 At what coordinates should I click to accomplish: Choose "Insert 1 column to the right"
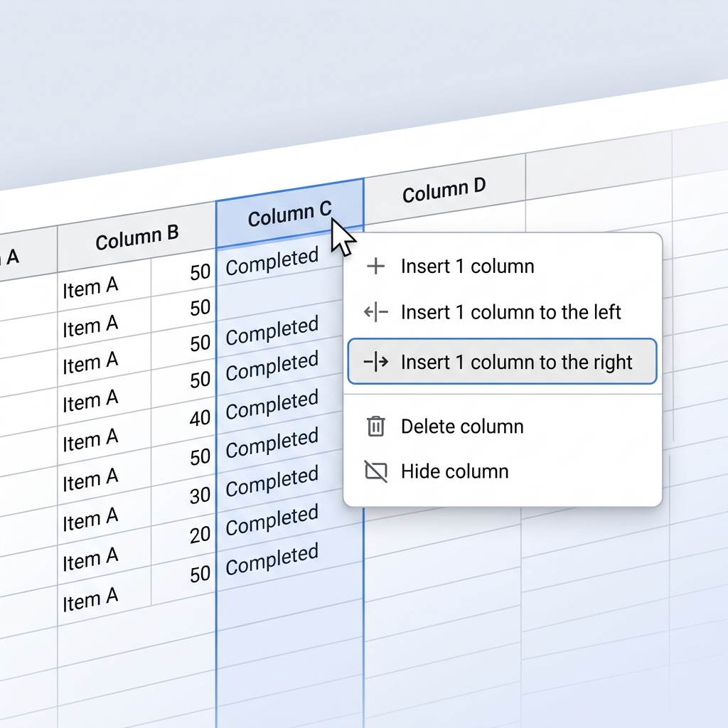503,362
